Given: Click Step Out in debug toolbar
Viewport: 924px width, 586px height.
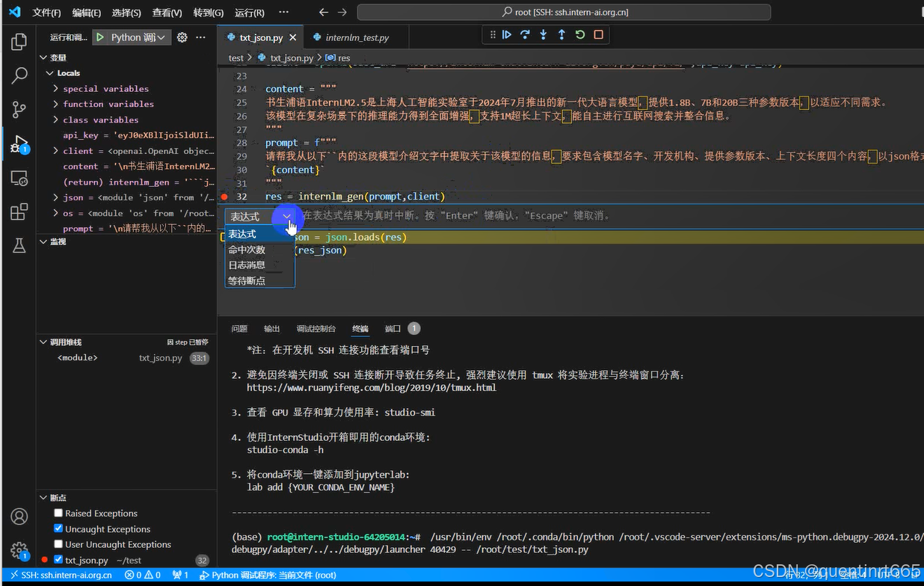Looking at the screenshot, I should [x=561, y=34].
